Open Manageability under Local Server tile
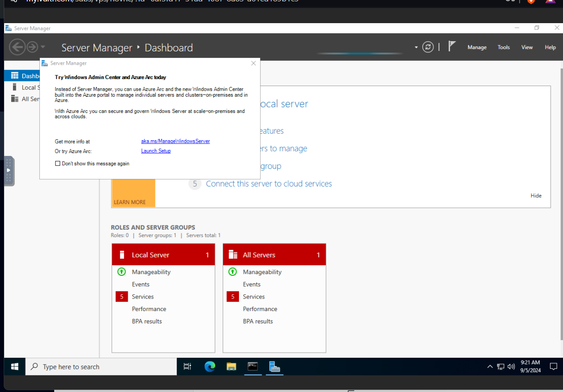 point(151,272)
